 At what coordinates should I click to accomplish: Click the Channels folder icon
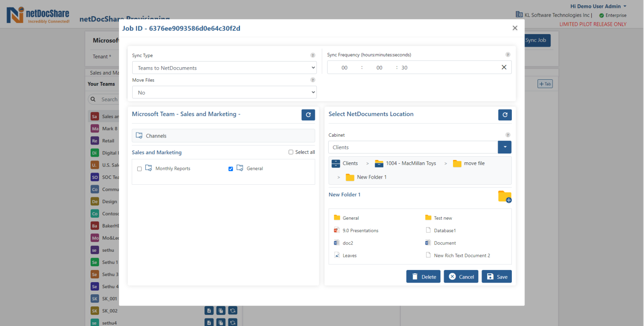pos(139,136)
